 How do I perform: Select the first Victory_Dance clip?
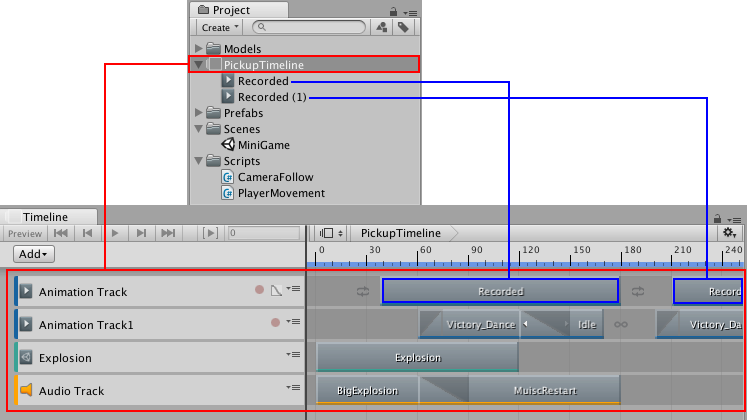coord(469,324)
